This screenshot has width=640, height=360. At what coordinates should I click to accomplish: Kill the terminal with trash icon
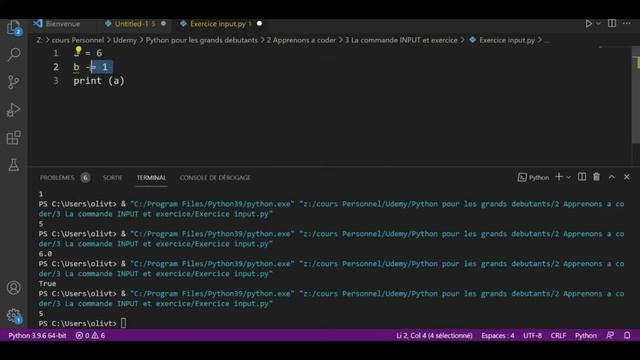pyautogui.click(x=596, y=177)
